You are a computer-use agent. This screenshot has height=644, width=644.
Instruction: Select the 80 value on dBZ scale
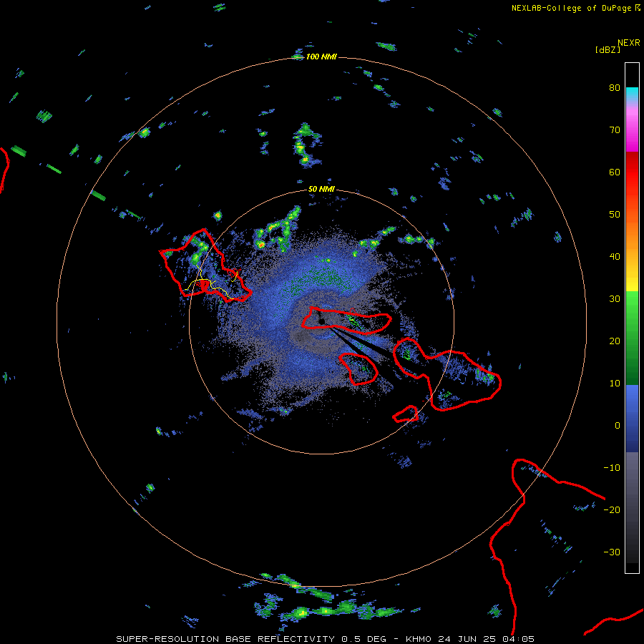point(615,87)
